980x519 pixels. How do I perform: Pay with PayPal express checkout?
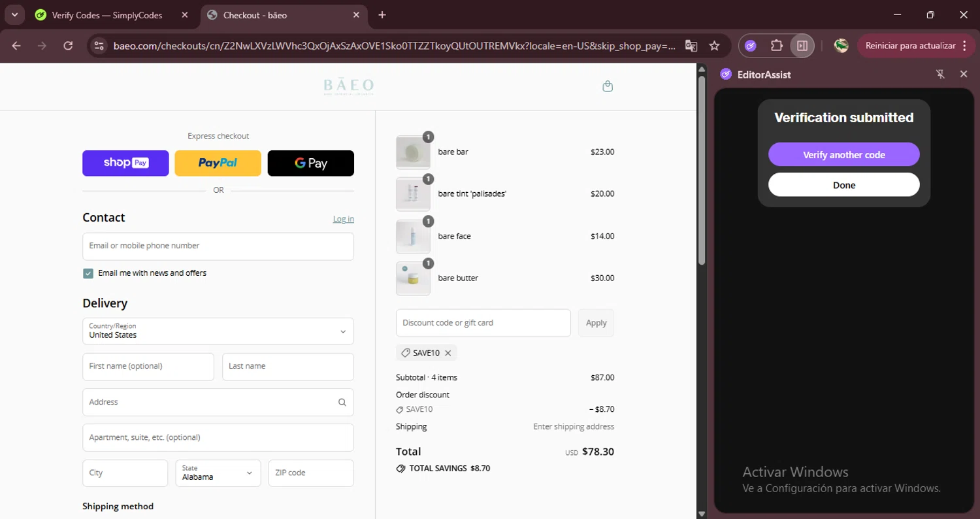pyautogui.click(x=218, y=163)
